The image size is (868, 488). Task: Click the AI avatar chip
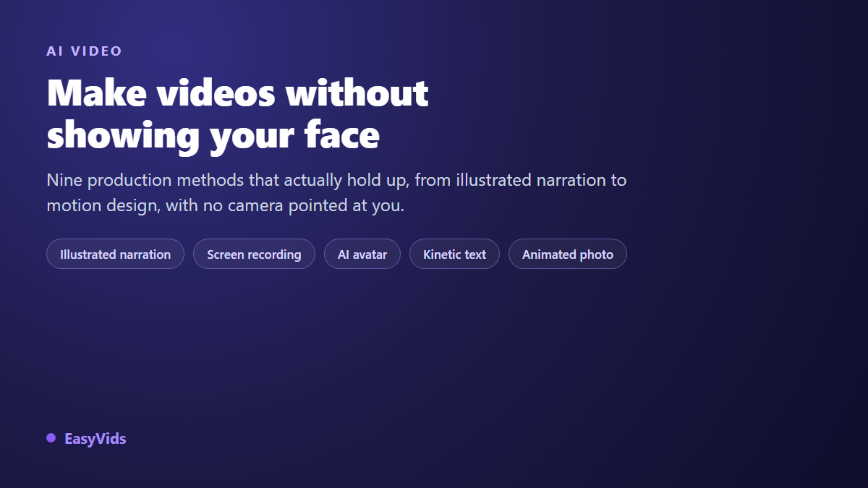click(362, 254)
